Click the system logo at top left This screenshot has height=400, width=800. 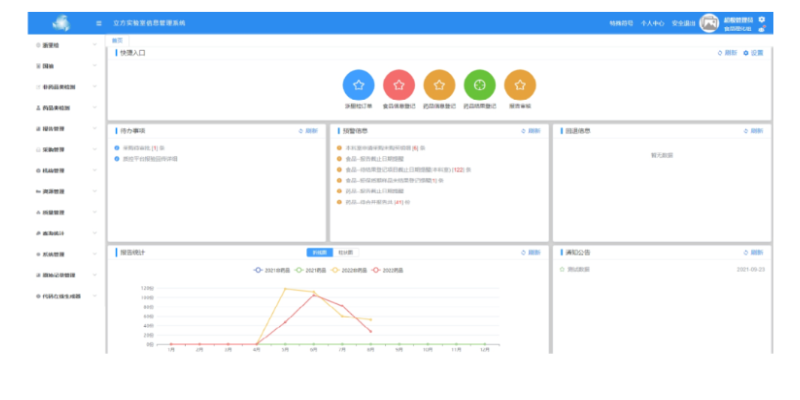pos(61,22)
